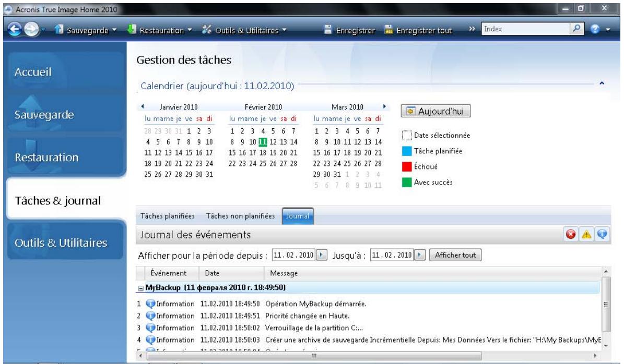Select 31 in Mars 2010 calendar
Viewport: 624px width, 364px height.
pos(337,175)
